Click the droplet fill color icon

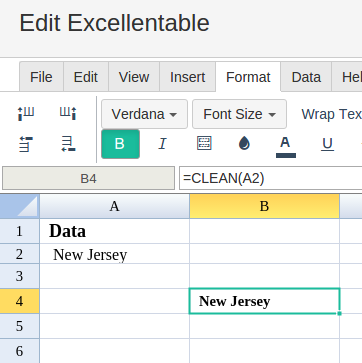click(244, 144)
